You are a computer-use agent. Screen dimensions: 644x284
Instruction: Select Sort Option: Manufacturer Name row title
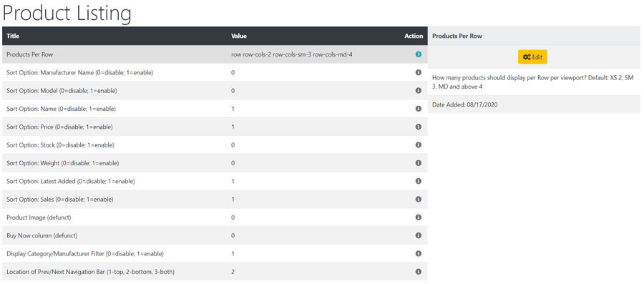tap(79, 73)
